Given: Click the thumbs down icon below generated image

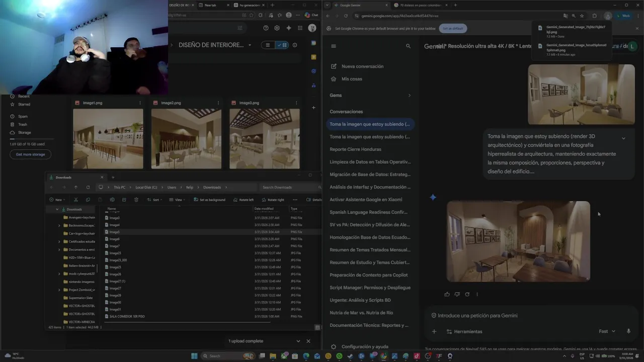Looking at the screenshot, I should point(457,294).
